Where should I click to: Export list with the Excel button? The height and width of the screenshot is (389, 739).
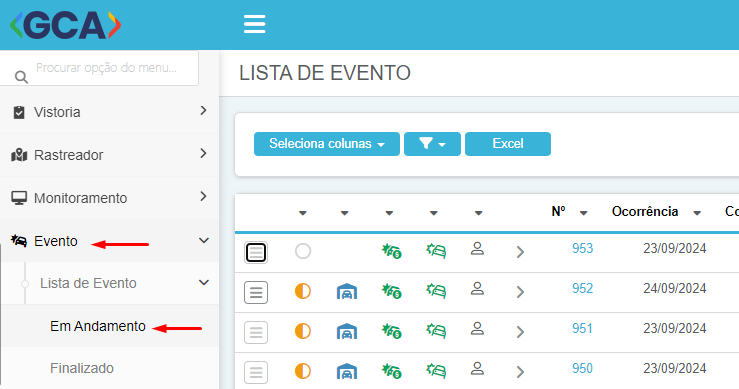(508, 144)
